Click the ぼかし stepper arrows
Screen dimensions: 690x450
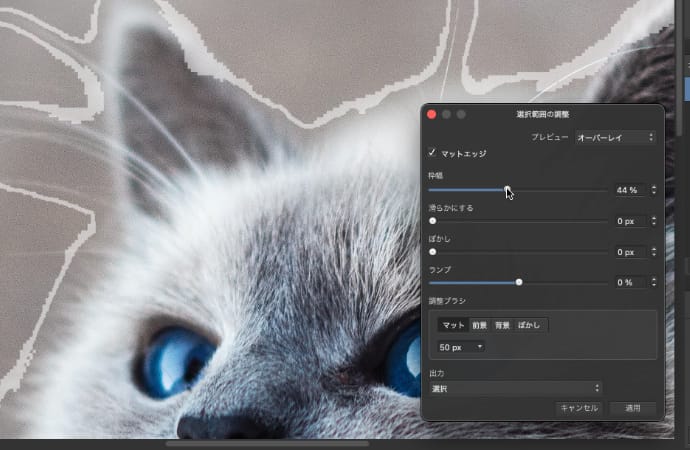[x=653, y=252]
